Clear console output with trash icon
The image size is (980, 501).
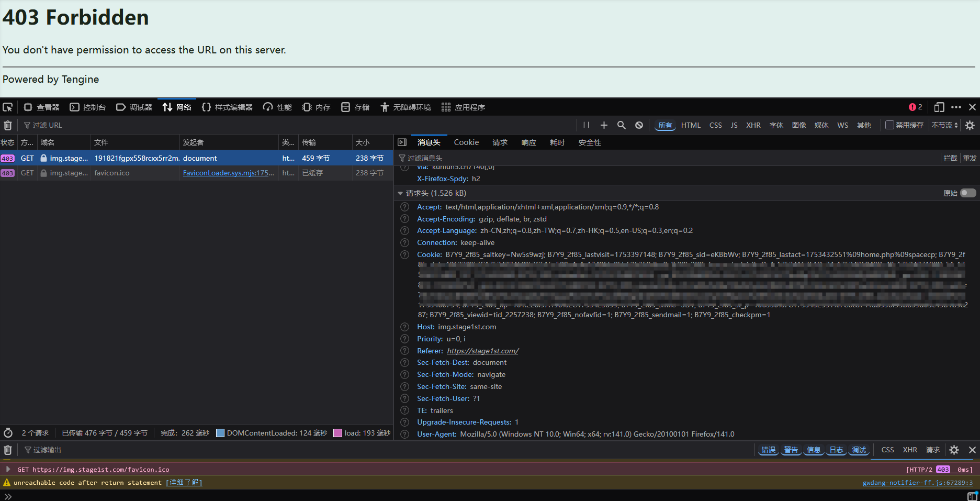coord(8,450)
